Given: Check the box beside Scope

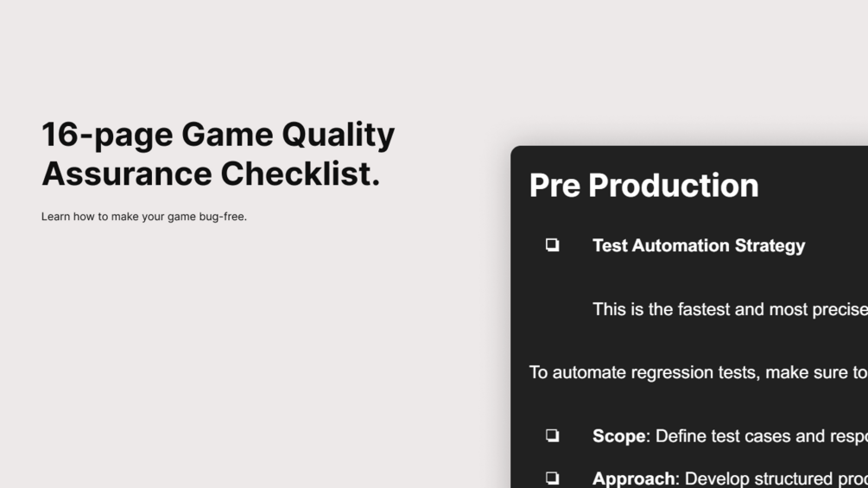Looking at the screenshot, I should 552,435.
